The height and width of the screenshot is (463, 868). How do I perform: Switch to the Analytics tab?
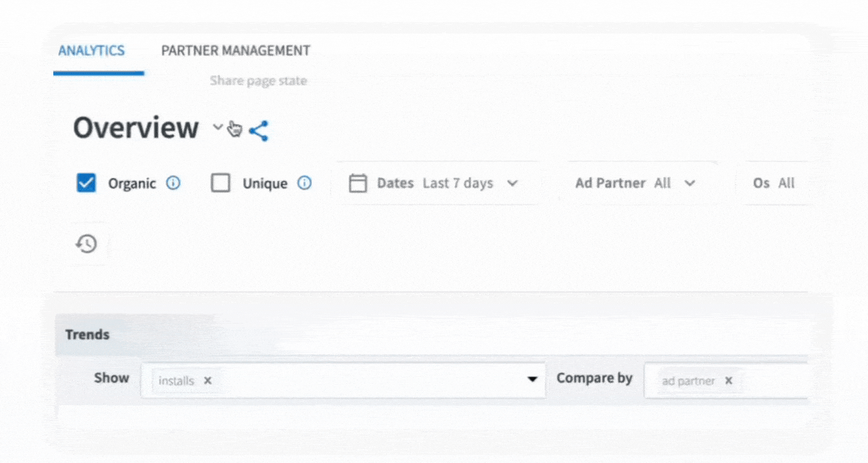point(91,51)
